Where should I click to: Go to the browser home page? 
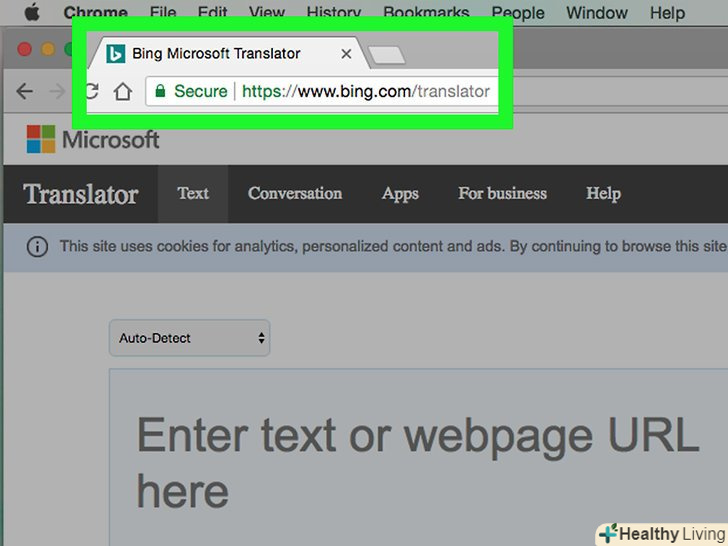(123, 91)
